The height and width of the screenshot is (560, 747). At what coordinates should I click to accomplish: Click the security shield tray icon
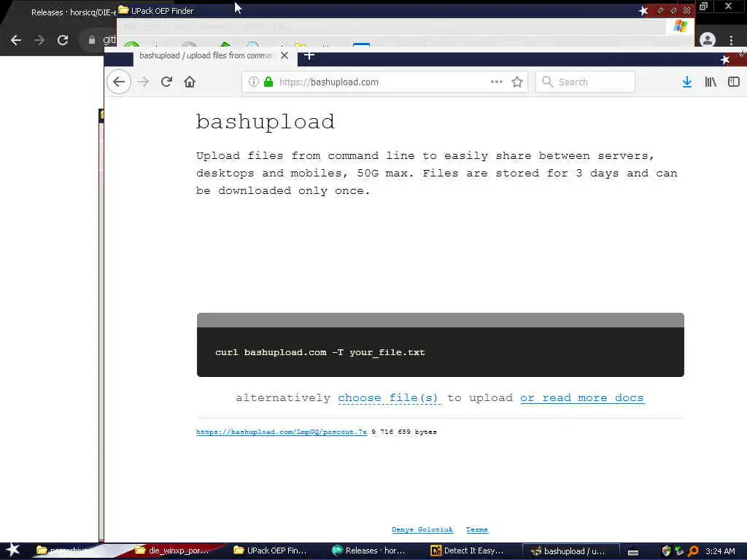click(x=666, y=551)
